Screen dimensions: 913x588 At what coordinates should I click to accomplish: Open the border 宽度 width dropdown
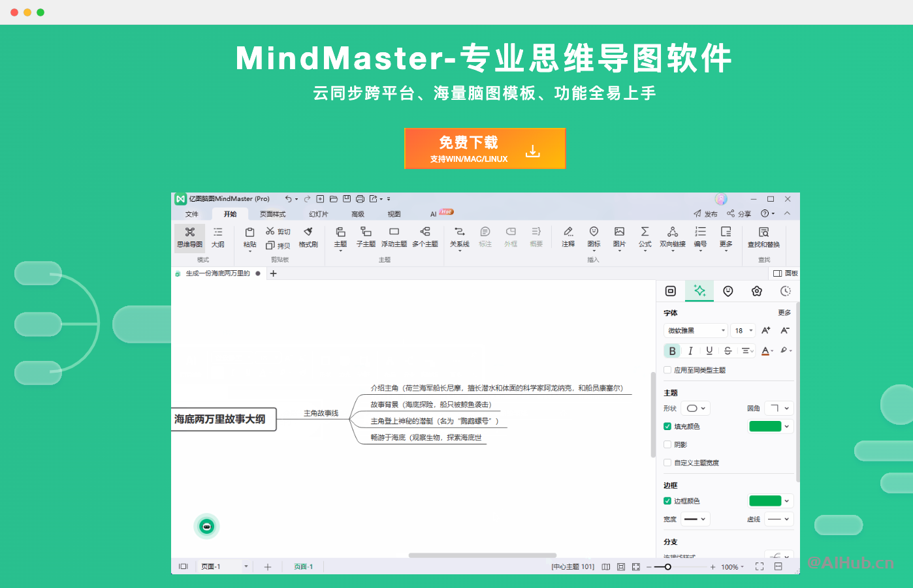click(696, 519)
